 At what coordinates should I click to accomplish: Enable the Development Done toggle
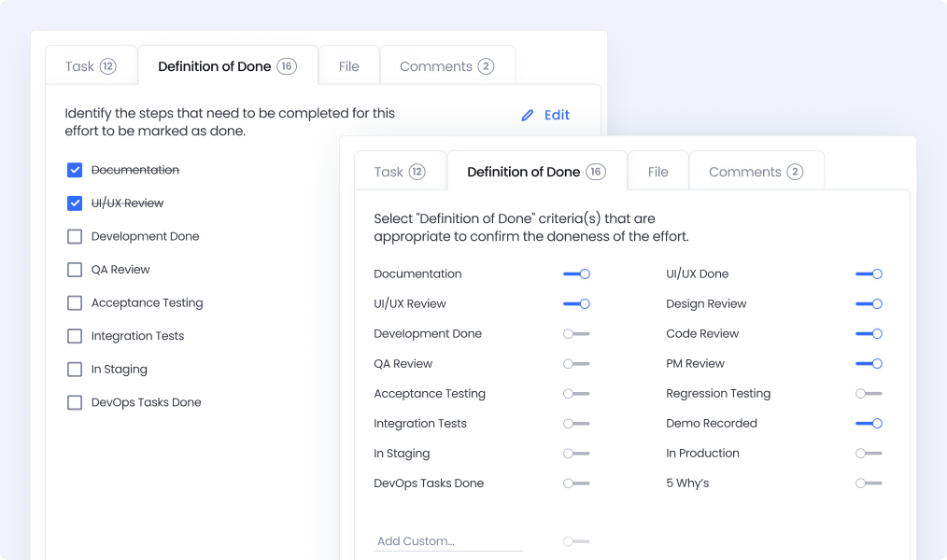tap(576, 334)
